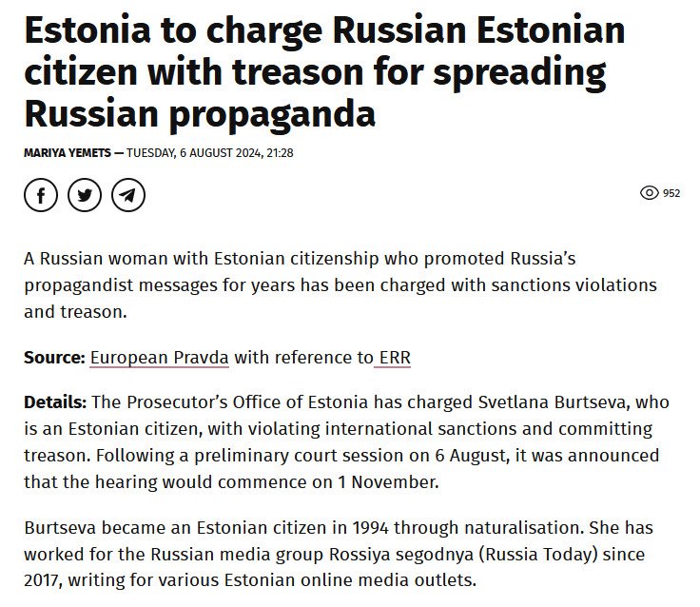700x607 pixels.
Task: Click the bold Details label
Action: click(x=55, y=402)
